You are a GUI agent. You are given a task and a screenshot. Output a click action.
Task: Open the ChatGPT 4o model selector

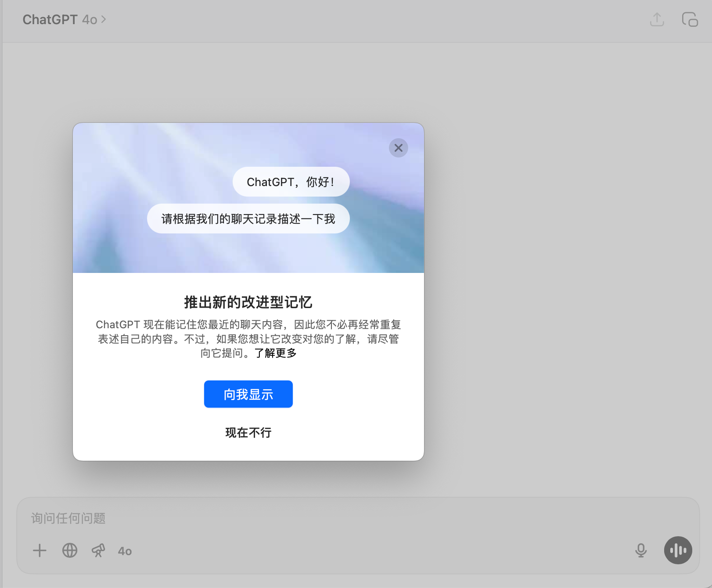pyautogui.click(x=64, y=20)
